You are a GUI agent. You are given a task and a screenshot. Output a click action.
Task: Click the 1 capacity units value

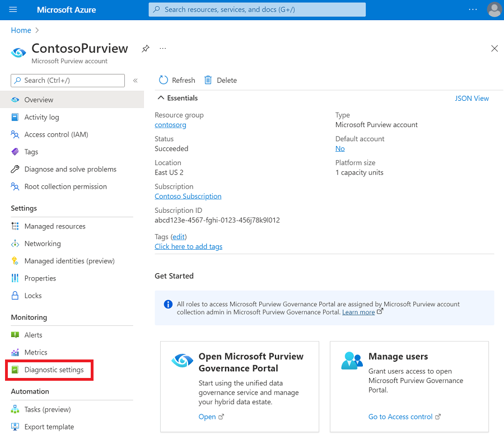360,172
